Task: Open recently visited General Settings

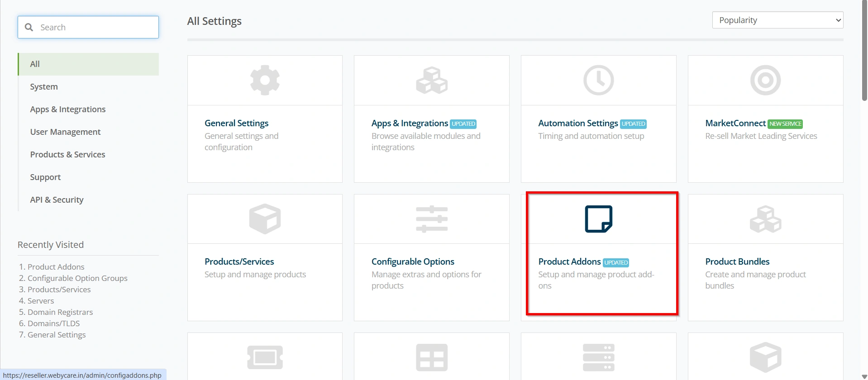Action: point(57,335)
